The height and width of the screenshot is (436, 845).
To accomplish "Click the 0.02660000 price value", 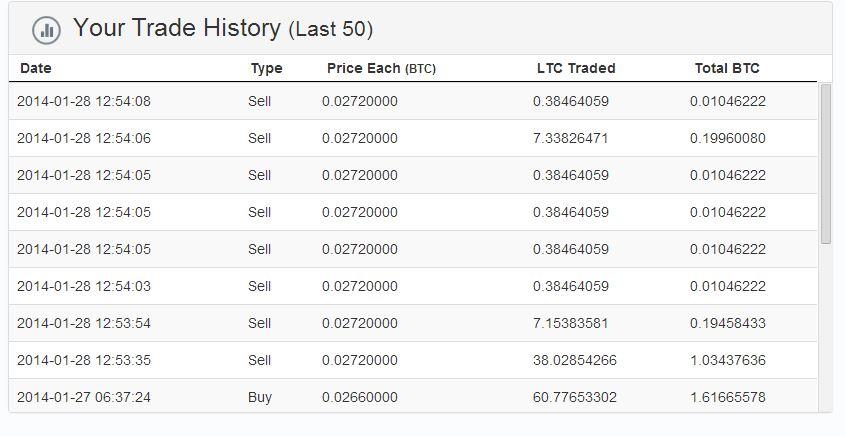I will (359, 397).
